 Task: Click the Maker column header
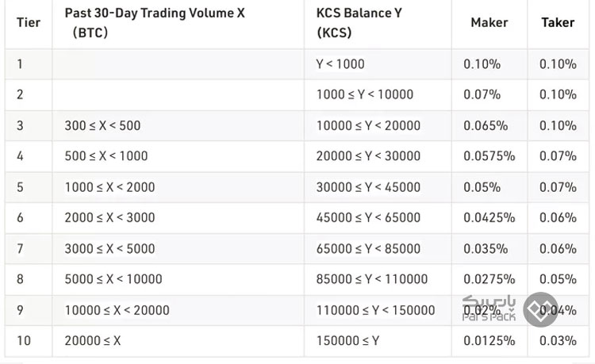[x=489, y=22]
